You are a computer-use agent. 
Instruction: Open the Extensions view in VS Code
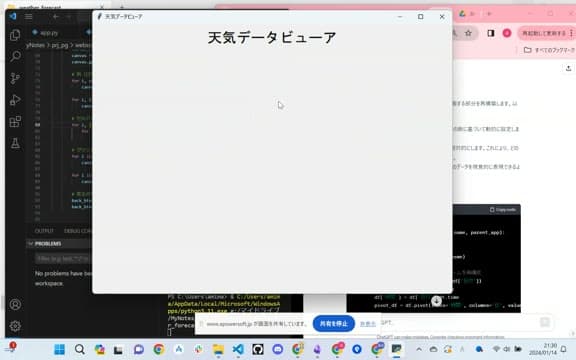click(15, 122)
